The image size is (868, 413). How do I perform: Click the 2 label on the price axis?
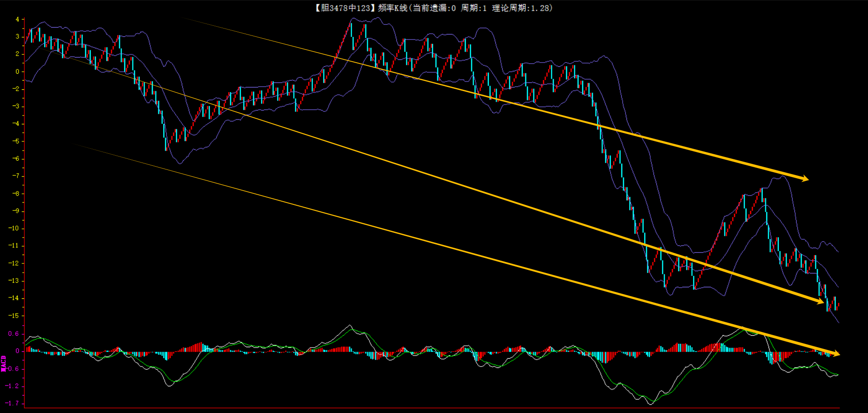coord(17,54)
